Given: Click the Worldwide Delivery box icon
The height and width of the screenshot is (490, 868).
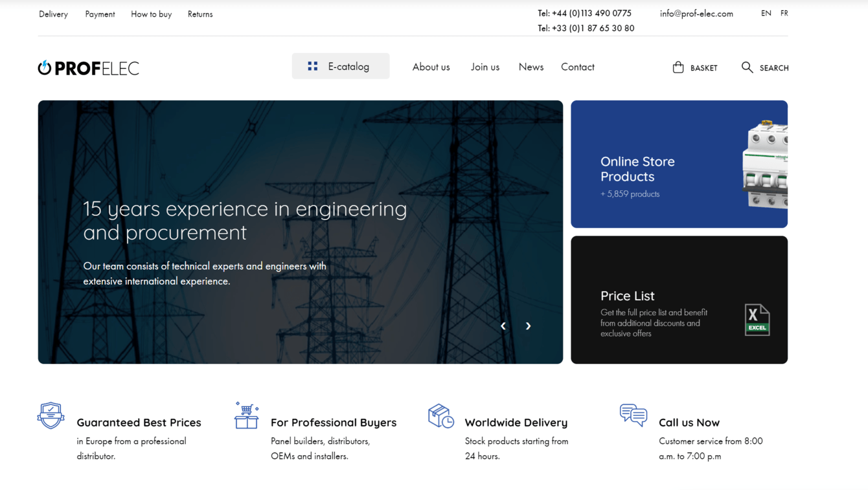Looking at the screenshot, I should 441,416.
